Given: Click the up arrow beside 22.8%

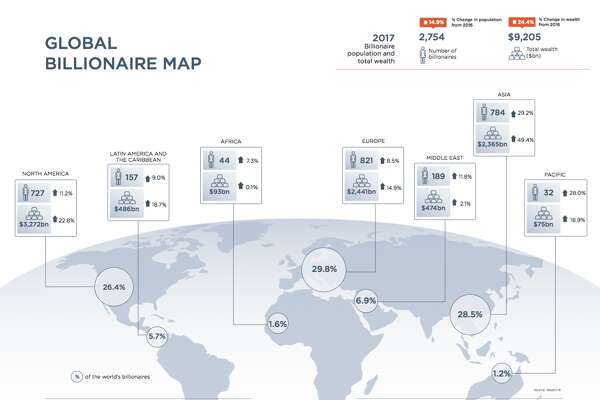Looking at the screenshot, I should pyautogui.click(x=55, y=219).
